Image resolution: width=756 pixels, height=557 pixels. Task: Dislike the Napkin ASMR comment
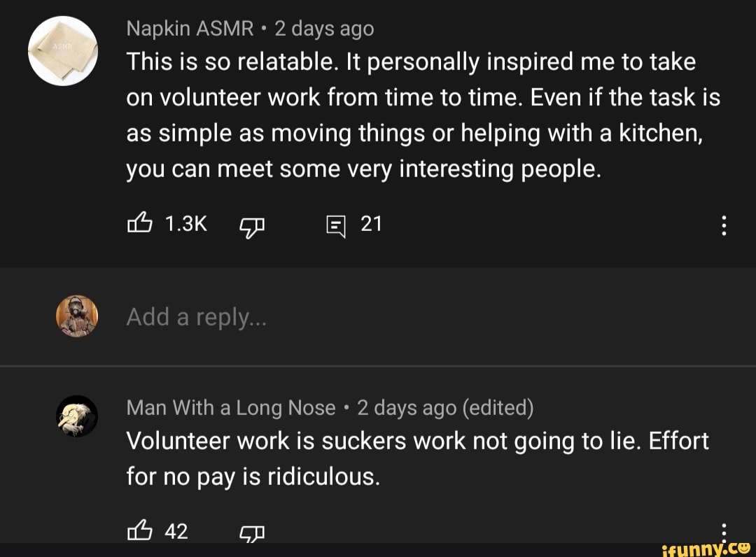coord(252,225)
